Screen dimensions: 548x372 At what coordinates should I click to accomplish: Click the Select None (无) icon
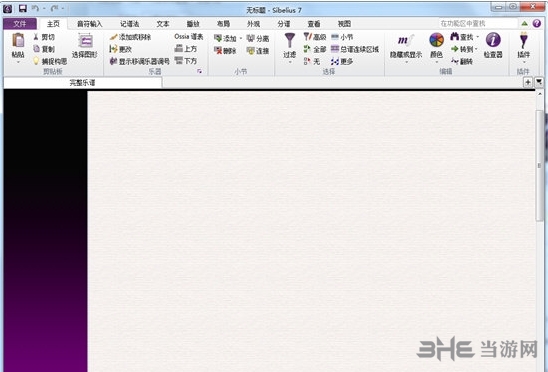click(x=307, y=61)
